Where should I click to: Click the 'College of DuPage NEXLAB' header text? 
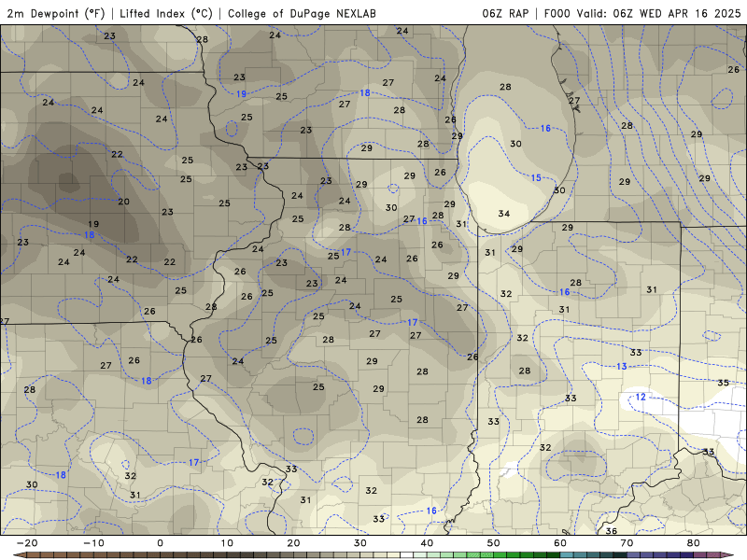point(302,13)
